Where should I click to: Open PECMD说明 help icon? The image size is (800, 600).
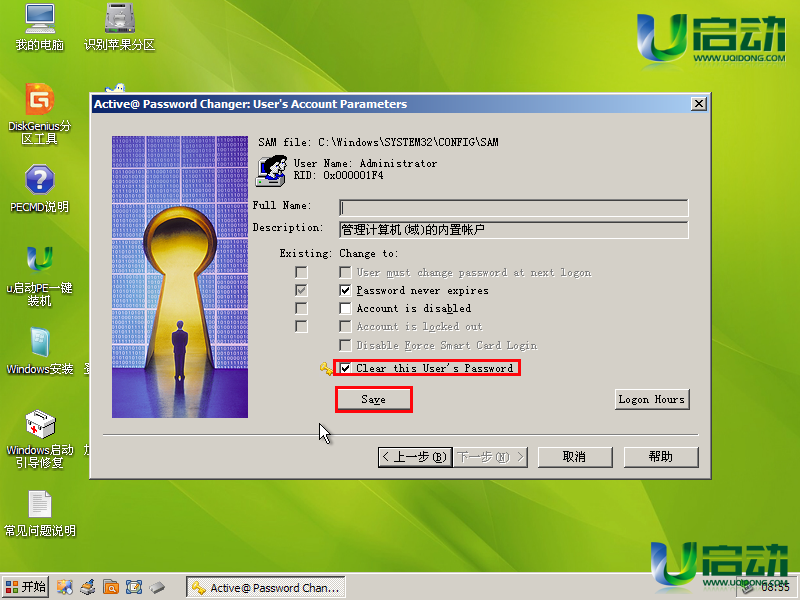coord(40,189)
